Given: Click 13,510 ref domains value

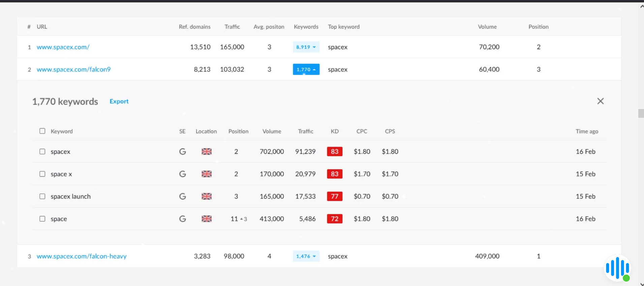Looking at the screenshot, I should (x=200, y=47).
